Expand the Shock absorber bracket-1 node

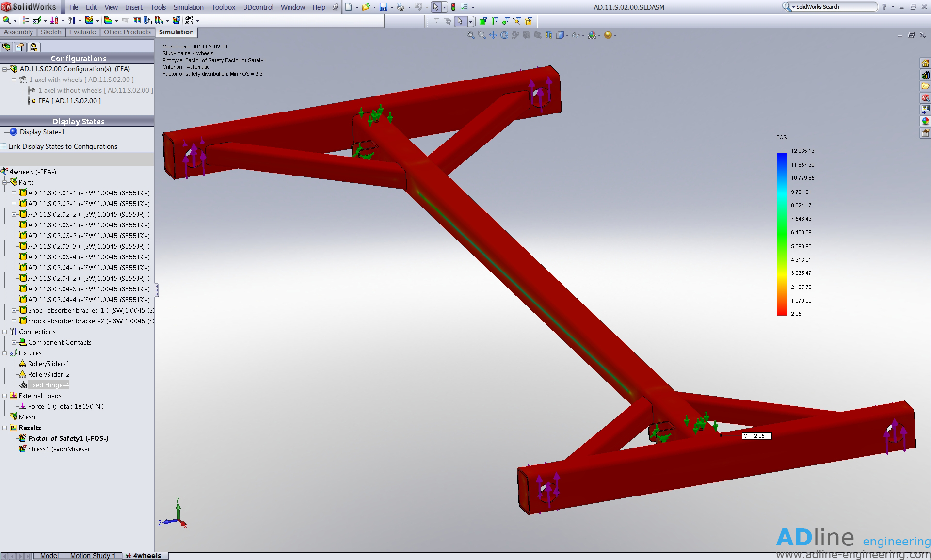point(14,310)
